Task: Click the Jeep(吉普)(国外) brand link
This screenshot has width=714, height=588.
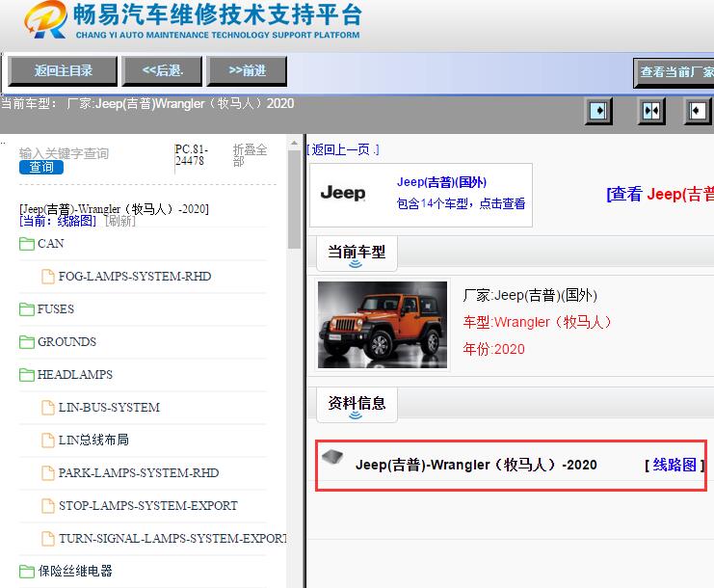Action: coord(441,182)
